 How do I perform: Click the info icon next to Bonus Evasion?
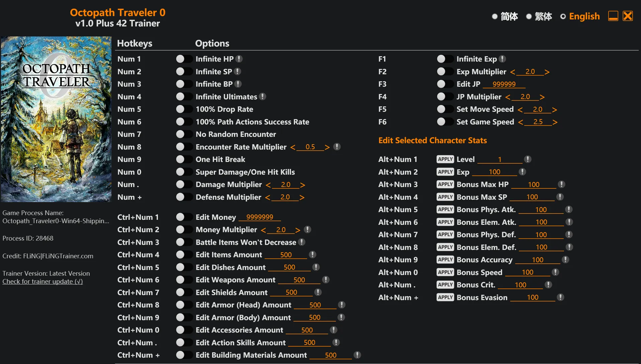(x=560, y=297)
